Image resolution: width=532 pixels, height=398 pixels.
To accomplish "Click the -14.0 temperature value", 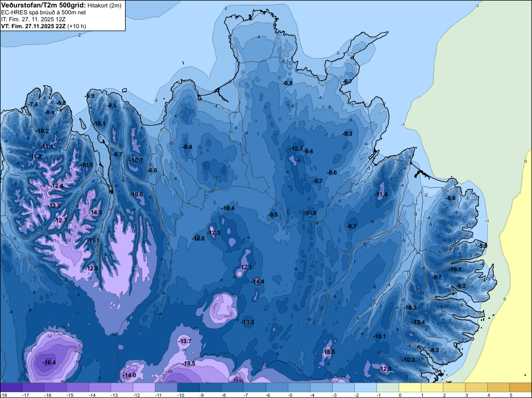I will click(x=130, y=375).
